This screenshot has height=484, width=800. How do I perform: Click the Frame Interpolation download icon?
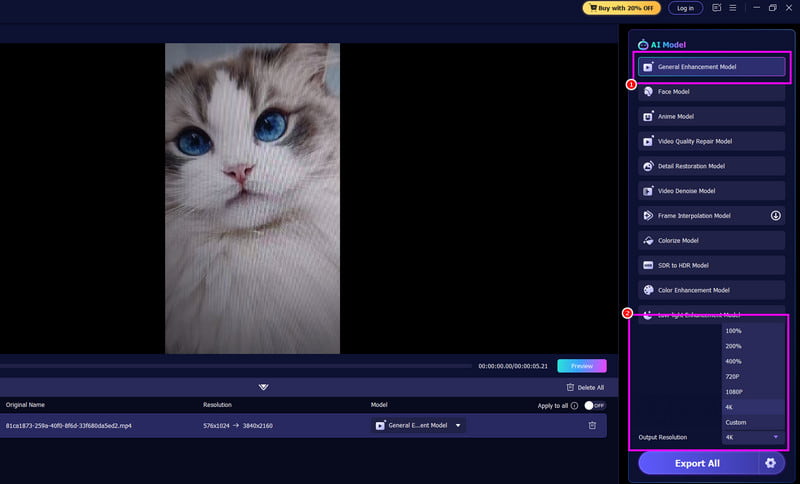pos(775,215)
